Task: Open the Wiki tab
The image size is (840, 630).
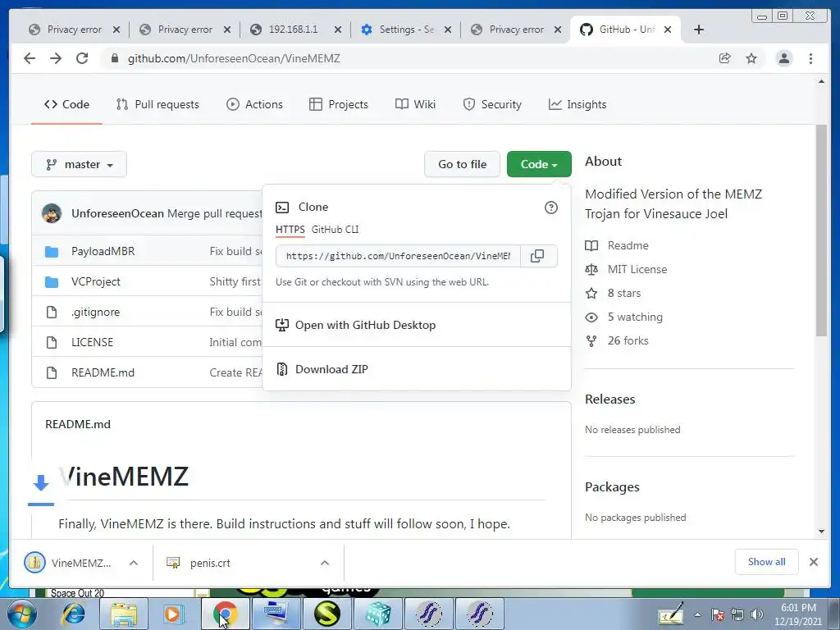Action: (x=415, y=104)
